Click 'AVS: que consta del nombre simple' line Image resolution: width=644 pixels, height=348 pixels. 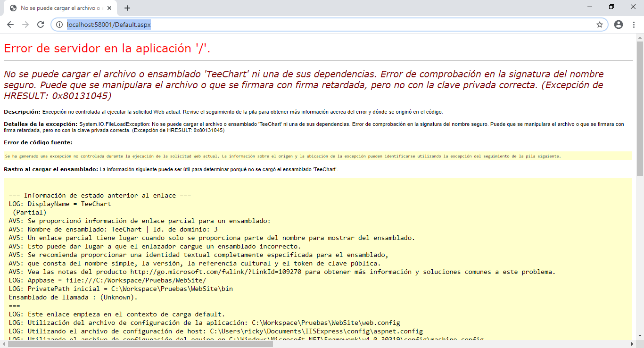(x=195, y=264)
